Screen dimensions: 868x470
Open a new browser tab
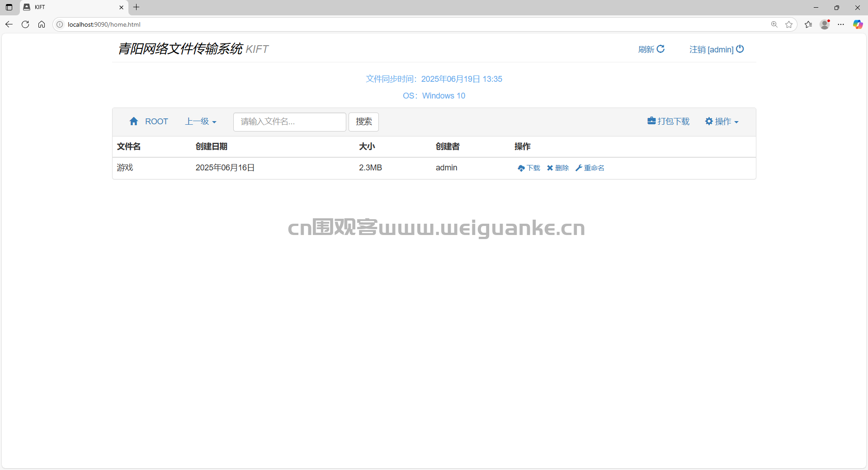tap(136, 7)
